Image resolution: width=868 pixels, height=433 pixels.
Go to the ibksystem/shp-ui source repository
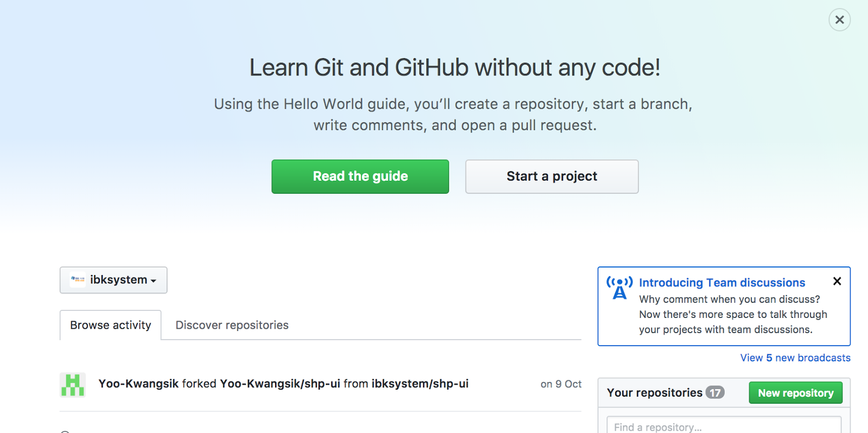[x=420, y=384]
